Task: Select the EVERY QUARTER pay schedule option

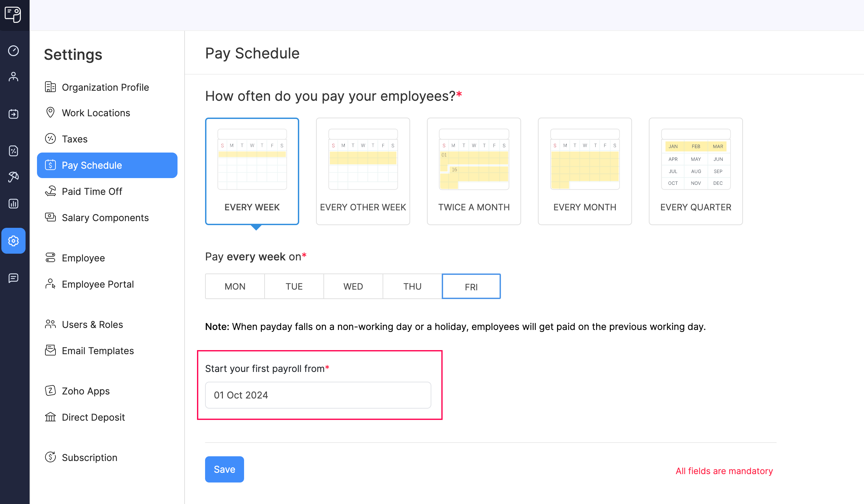Action: click(695, 172)
